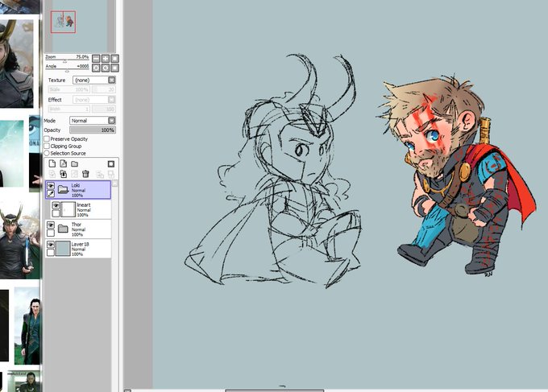
Task: Add a layer mask to the selected layer
Action: (x=111, y=163)
